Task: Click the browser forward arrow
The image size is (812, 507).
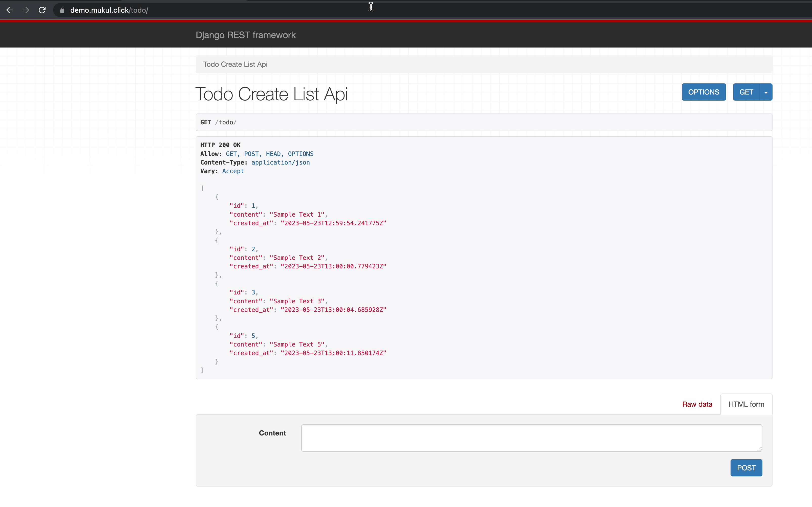Action: [26, 10]
